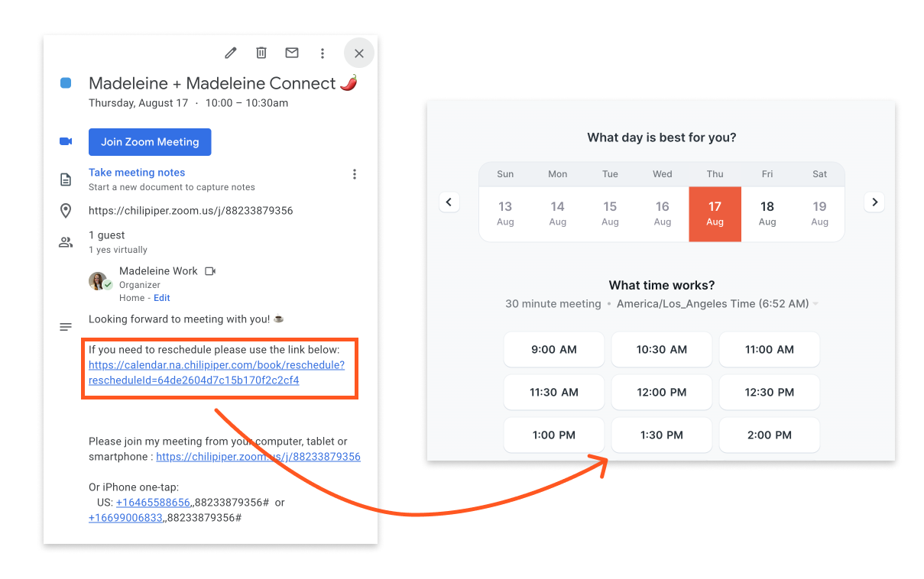This screenshot has height=579, width=924.
Task: Choose the 1:00 PM time slot
Action: [554, 435]
